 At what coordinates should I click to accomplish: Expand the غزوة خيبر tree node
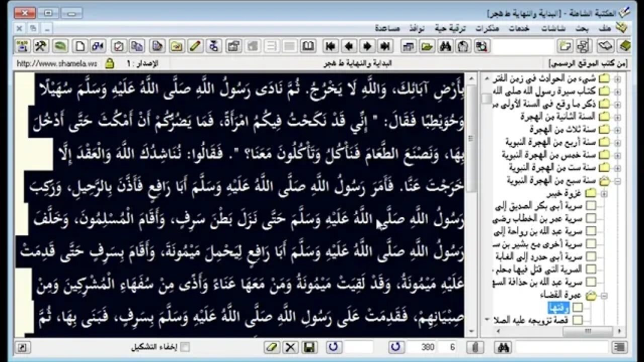604,193
